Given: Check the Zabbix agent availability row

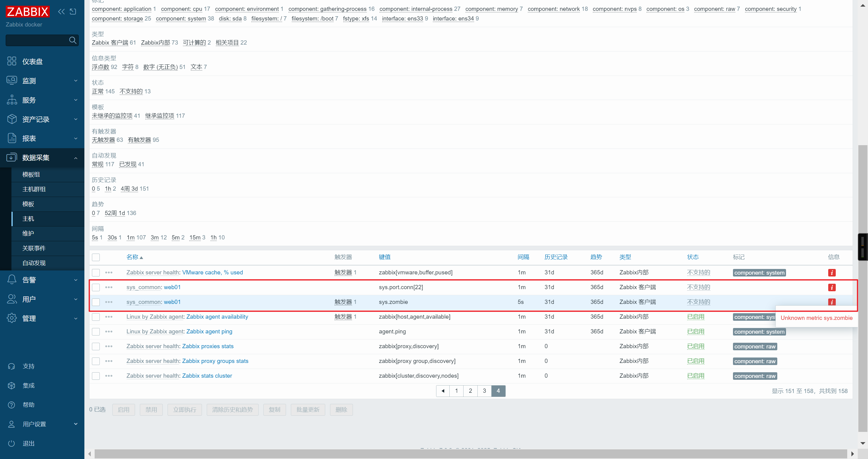Looking at the screenshot, I should coord(96,317).
